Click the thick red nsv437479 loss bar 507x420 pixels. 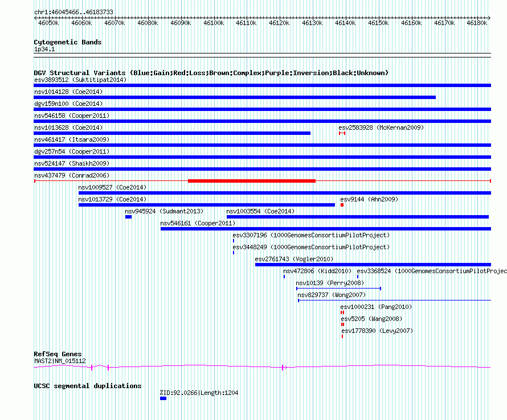[x=252, y=181]
